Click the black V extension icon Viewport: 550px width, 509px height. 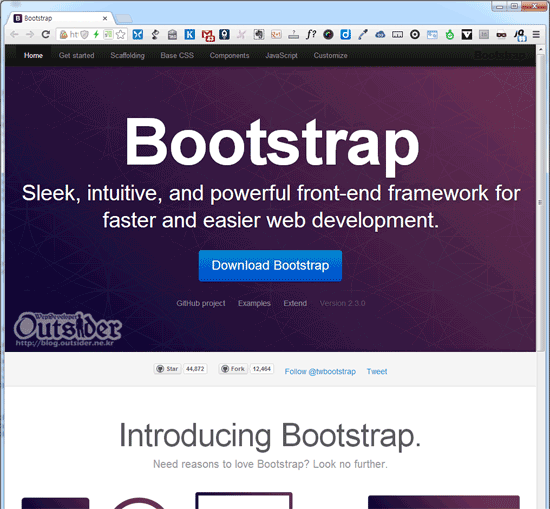(x=467, y=34)
